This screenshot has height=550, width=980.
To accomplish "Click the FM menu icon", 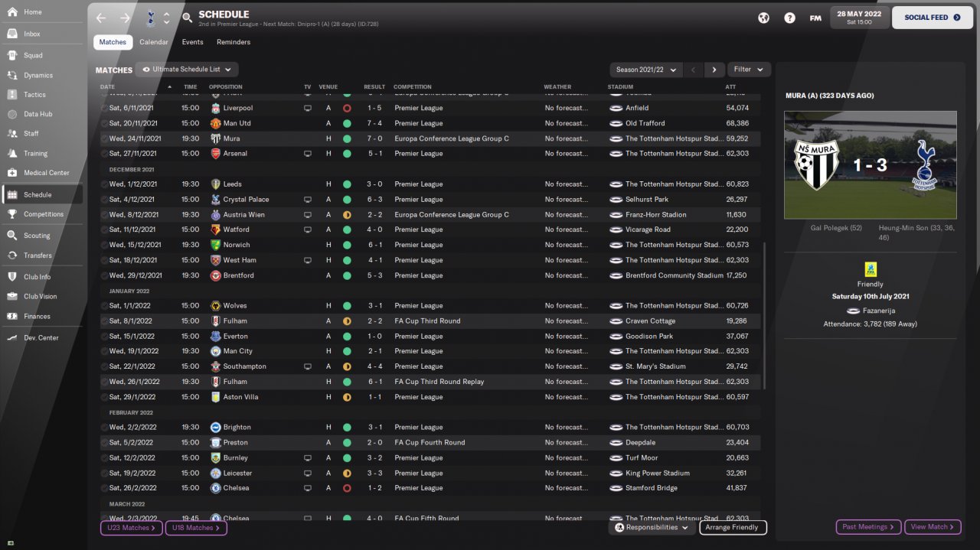I will [x=815, y=18].
